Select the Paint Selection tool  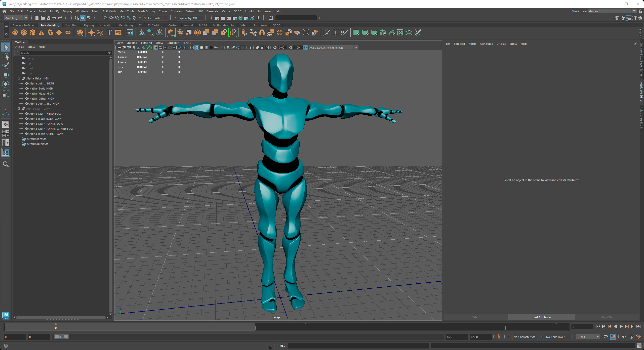point(6,66)
